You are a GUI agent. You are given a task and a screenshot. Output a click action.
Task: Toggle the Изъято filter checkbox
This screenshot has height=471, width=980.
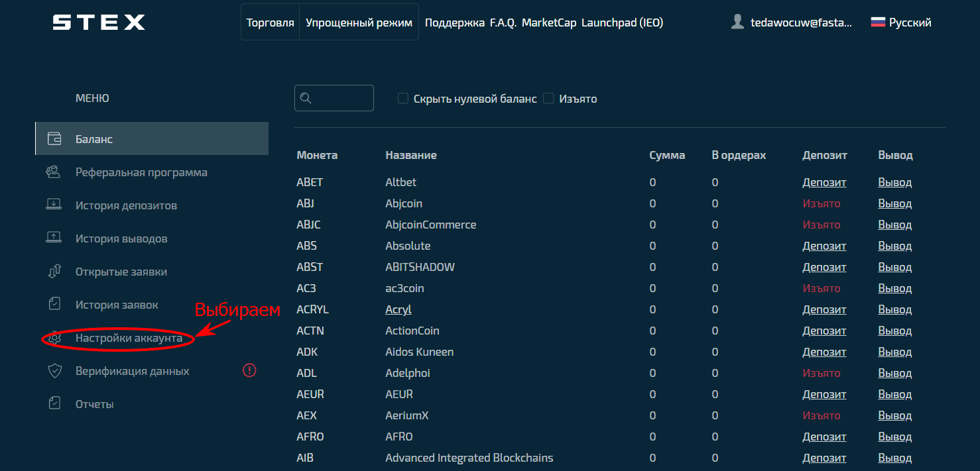548,99
